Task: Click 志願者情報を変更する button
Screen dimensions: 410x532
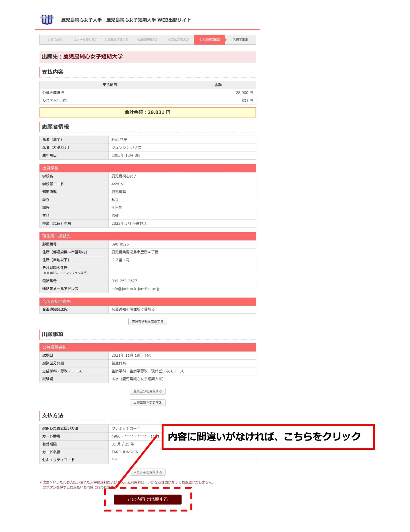Action: (147, 321)
